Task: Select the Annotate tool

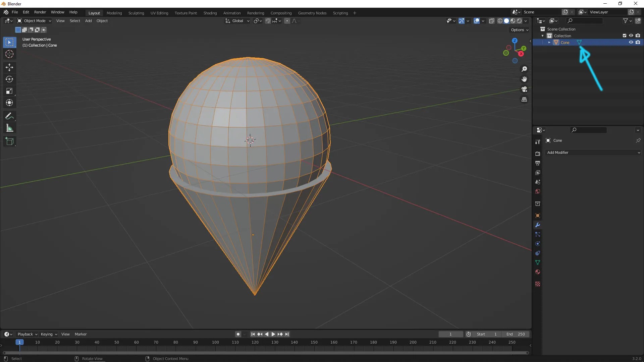Action: 9,116
